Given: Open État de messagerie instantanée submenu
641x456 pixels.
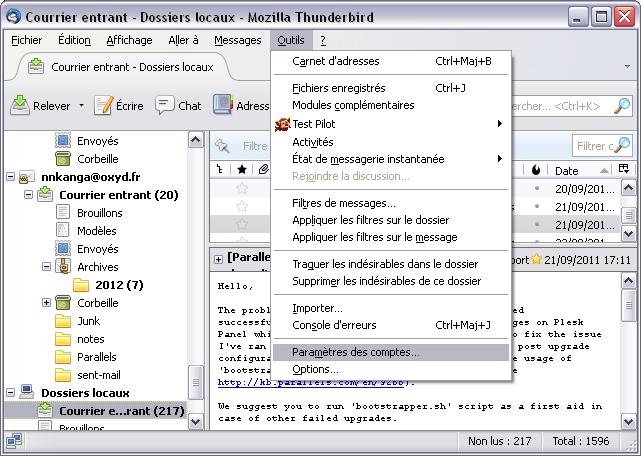Looking at the screenshot, I should (x=391, y=159).
